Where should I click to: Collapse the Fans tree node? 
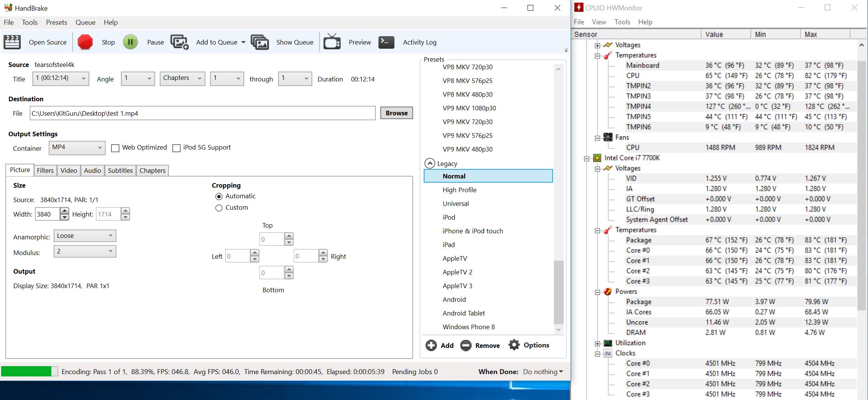[x=598, y=138]
